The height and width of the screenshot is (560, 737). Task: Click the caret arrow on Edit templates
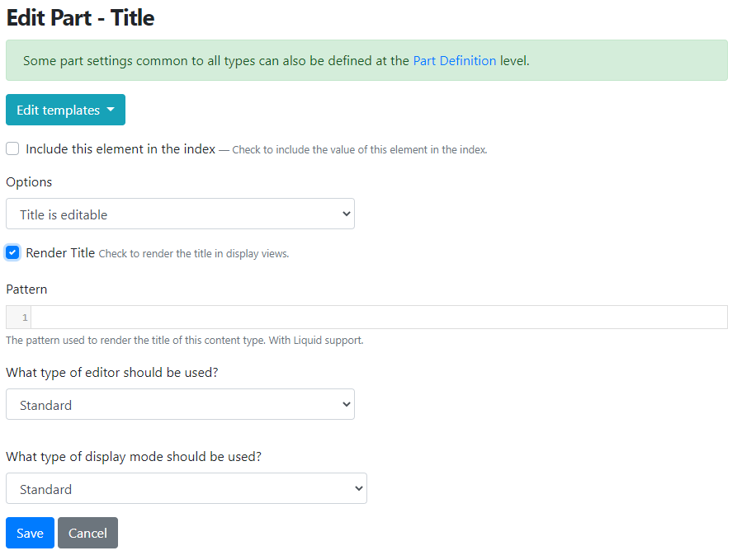pos(111,110)
